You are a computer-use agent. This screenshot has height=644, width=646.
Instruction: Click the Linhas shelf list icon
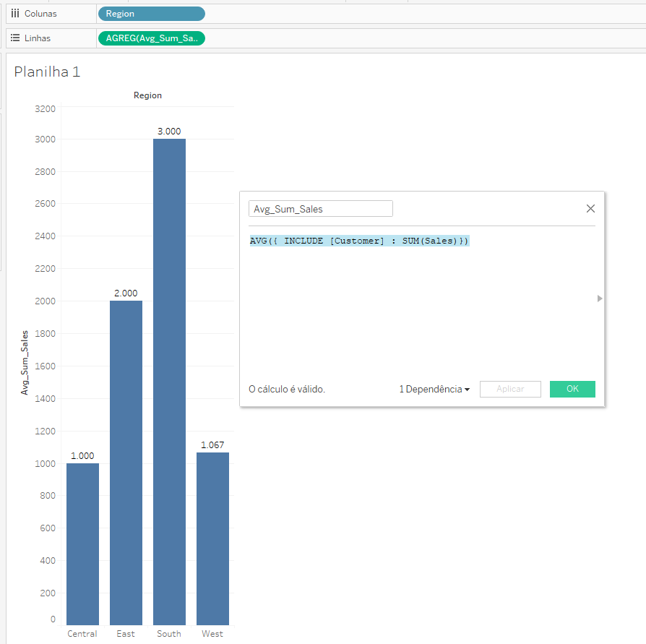tap(16, 38)
